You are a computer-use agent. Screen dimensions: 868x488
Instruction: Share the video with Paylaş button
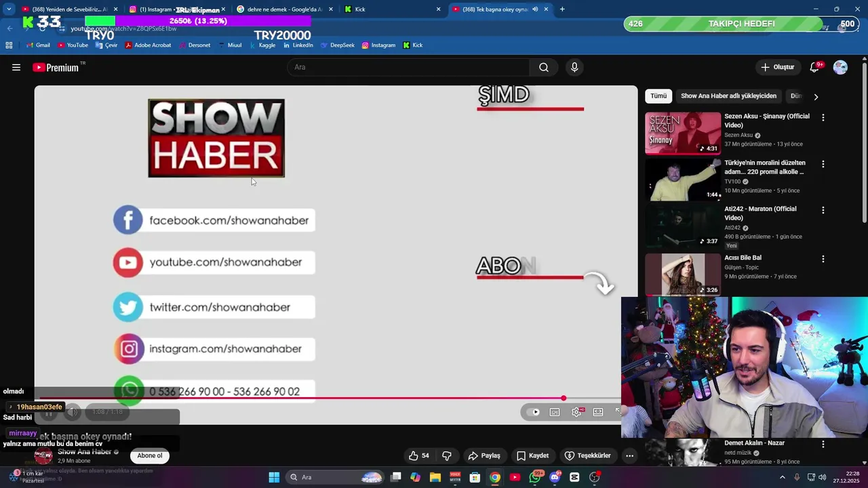coord(484,455)
